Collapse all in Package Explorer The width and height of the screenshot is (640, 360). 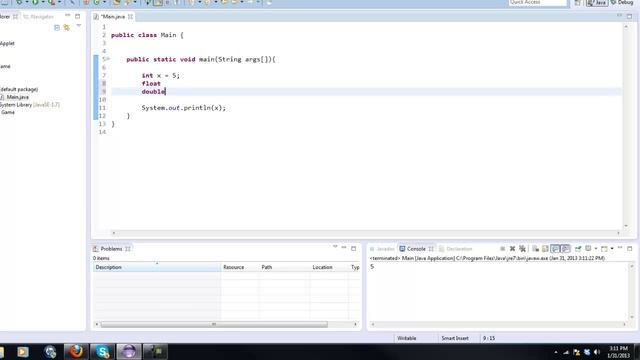click(x=57, y=27)
